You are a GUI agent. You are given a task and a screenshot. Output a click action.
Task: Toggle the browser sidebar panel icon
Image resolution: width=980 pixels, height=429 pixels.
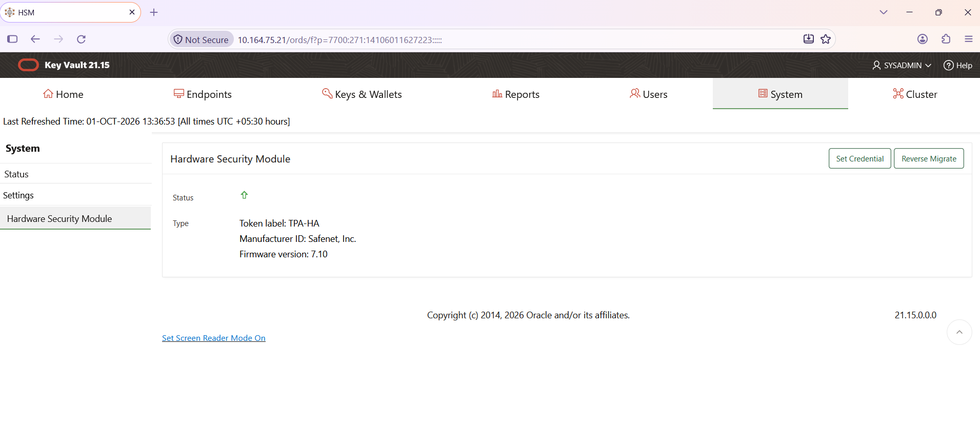point(12,39)
